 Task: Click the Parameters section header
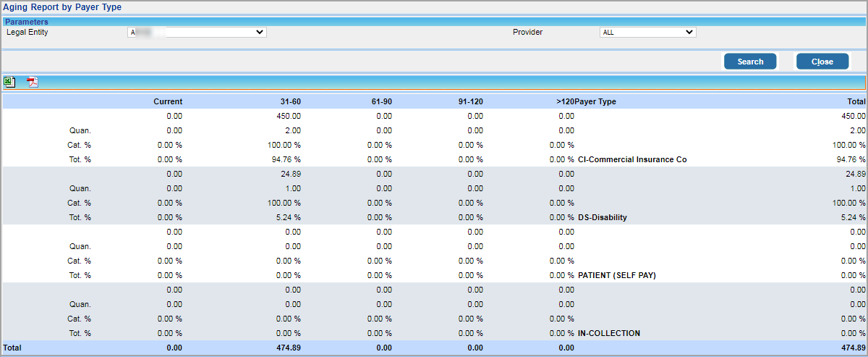[x=27, y=22]
